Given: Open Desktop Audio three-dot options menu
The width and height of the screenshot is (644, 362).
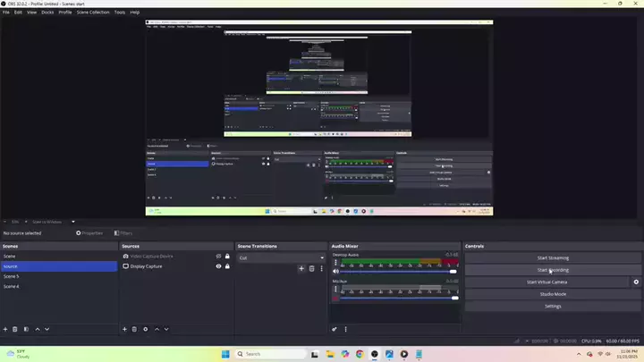Looking at the screenshot, I should pyautogui.click(x=335, y=264).
